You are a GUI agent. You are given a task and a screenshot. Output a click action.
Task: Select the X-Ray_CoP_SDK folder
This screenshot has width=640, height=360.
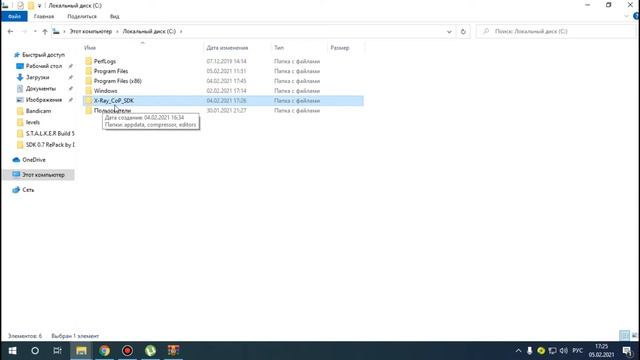point(113,100)
